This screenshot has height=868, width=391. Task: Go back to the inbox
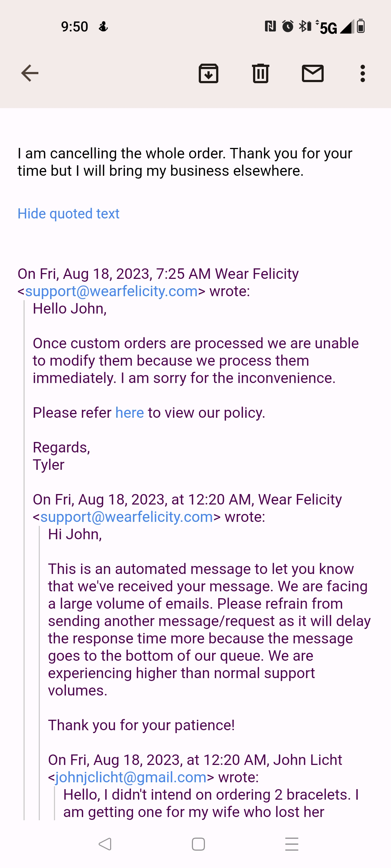(x=29, y=73)
